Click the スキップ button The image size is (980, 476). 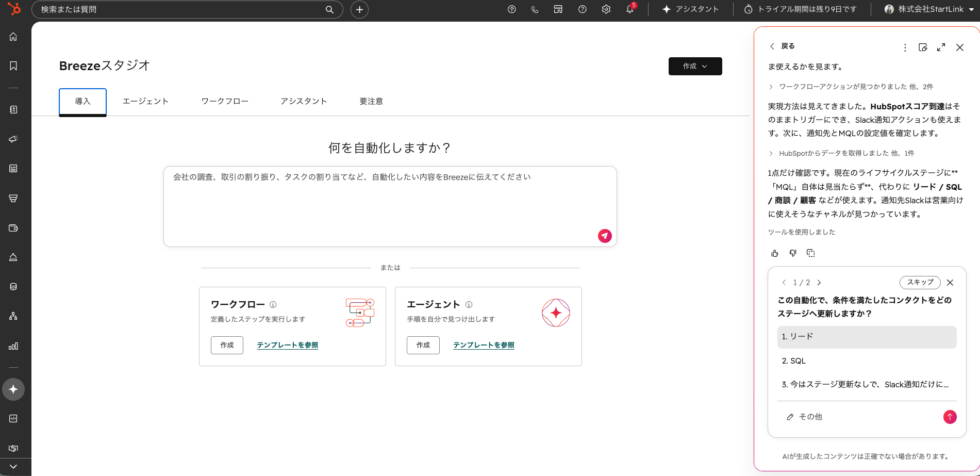(920, 283)
